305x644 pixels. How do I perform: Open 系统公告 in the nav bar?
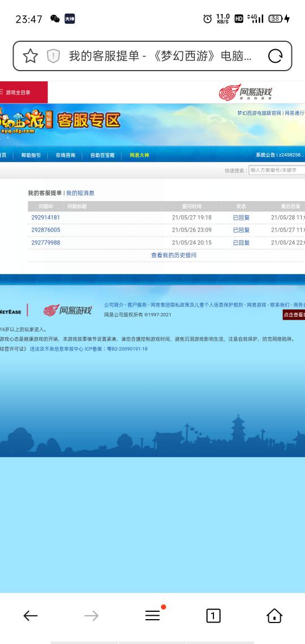pyautogui.click(x=265, y=155)
